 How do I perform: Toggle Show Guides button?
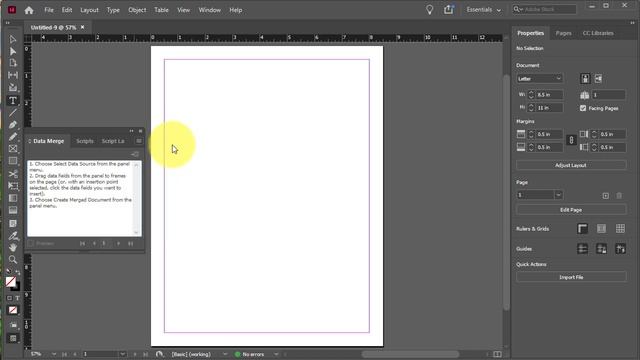pos(582,249)
